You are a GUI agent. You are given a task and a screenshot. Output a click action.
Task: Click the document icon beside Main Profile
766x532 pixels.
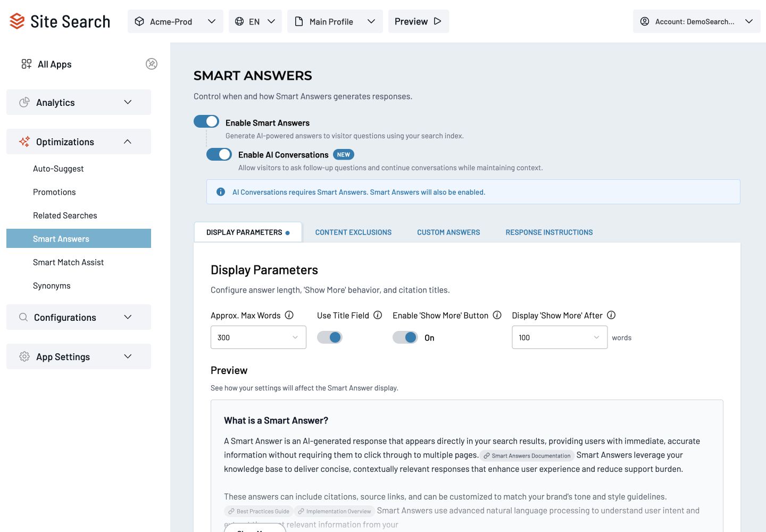point(299,21)
